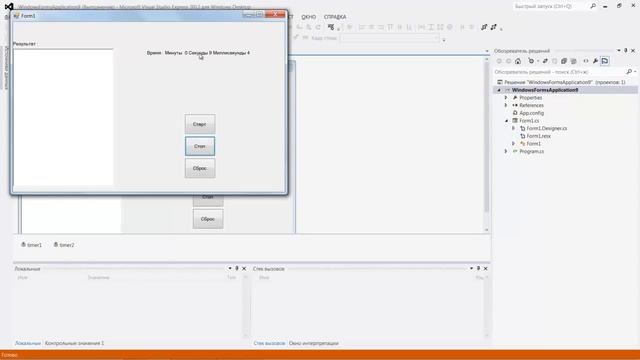Open the ОКНО menu
This screenshot has width=640, height=360.
click(309, 17)
